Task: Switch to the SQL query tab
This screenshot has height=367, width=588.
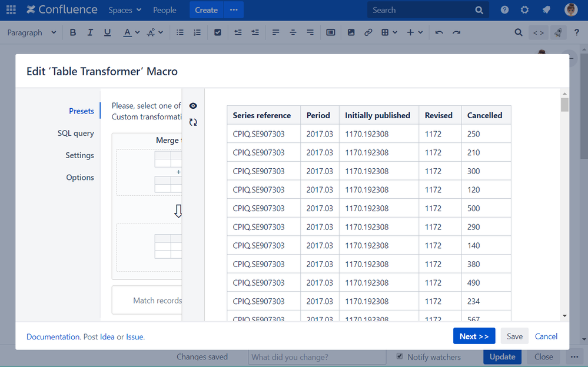Action: click(x=75, y=134)
